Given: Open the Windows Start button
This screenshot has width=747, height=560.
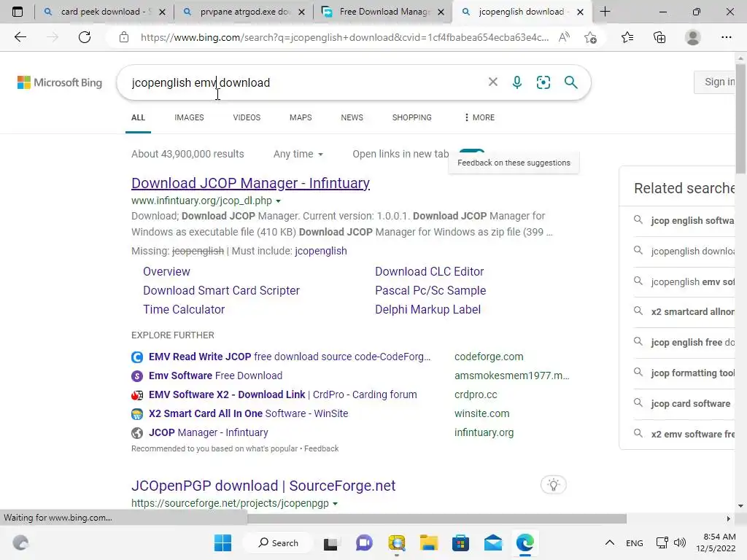Looking at the screenshot, I should 222,542.
